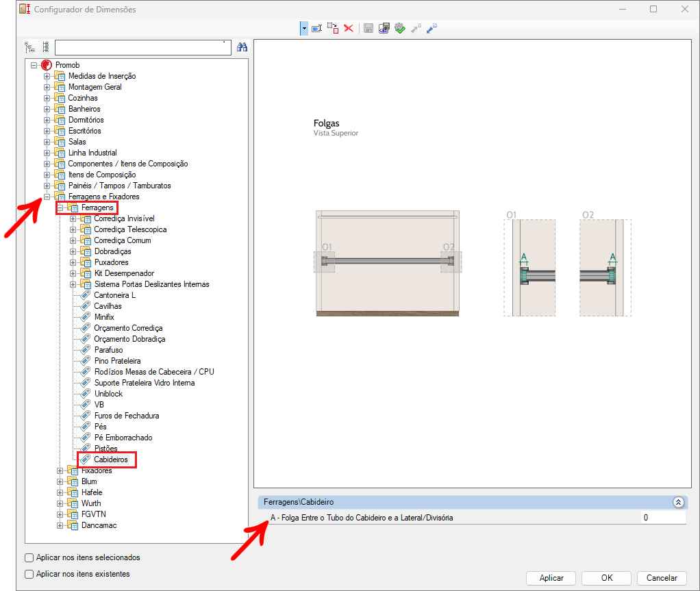This screenshot has width=700, height=591.
Task: Expand the Dormitórios node
Action: 47,120
